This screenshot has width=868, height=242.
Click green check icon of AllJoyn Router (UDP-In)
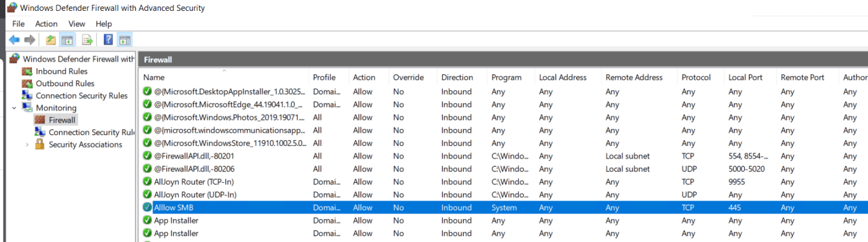pos(147,194)
